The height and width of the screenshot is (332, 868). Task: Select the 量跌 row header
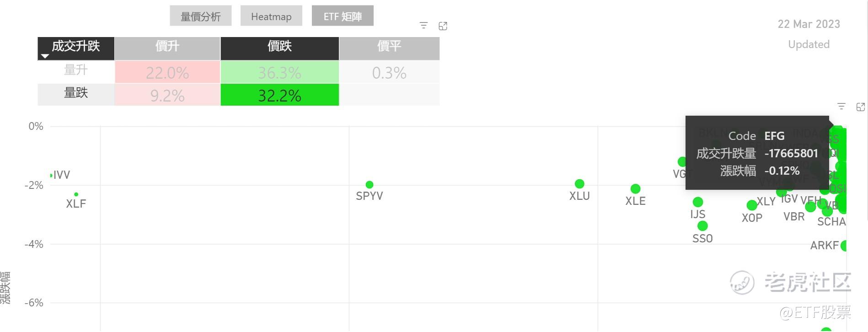76,93
